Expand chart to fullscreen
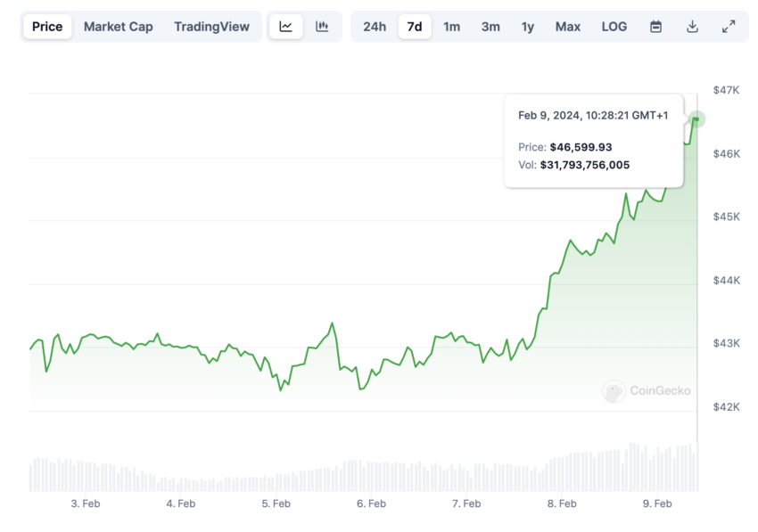The image size is (758, 532). pos(729,27)
